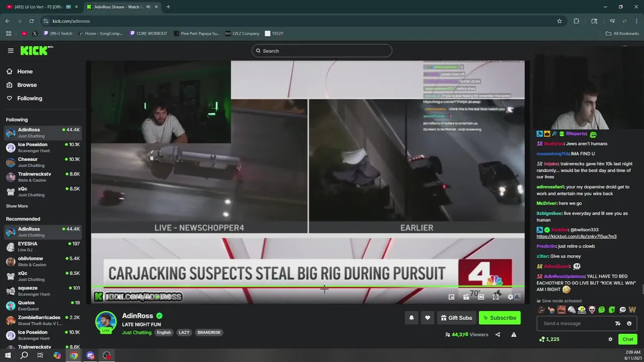Toggle fullscreen on the video player
The image size is (644, 362).
496,297
